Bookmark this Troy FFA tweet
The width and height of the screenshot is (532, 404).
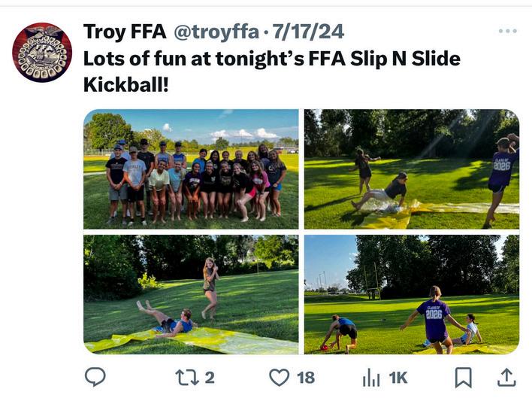coord(464,376)
